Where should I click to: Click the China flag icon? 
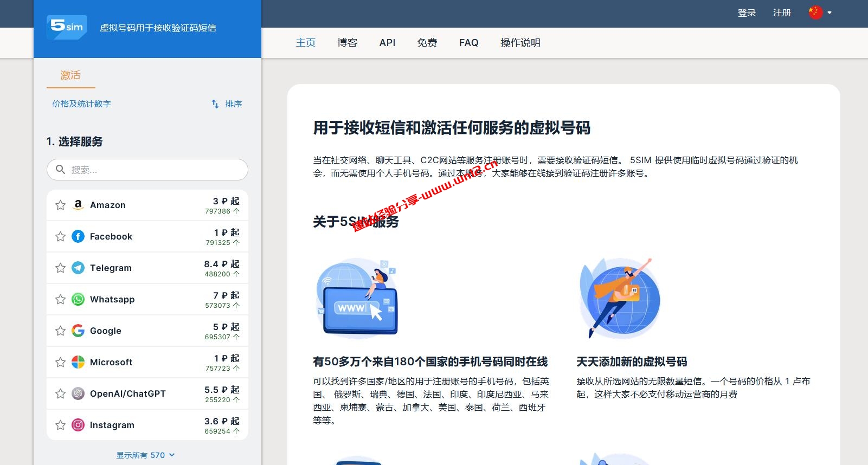815,12
